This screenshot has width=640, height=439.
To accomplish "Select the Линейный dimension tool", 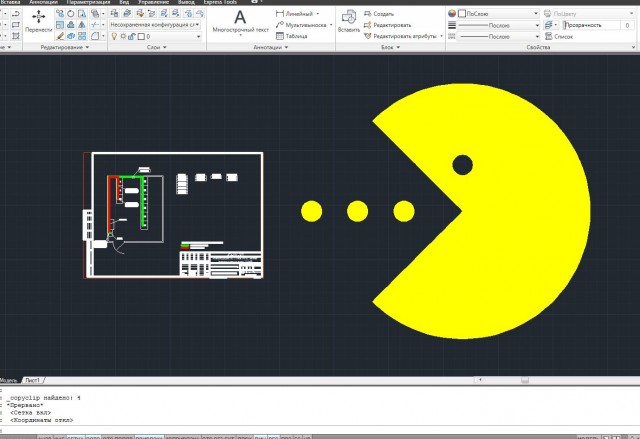I will tap(297, 14).
